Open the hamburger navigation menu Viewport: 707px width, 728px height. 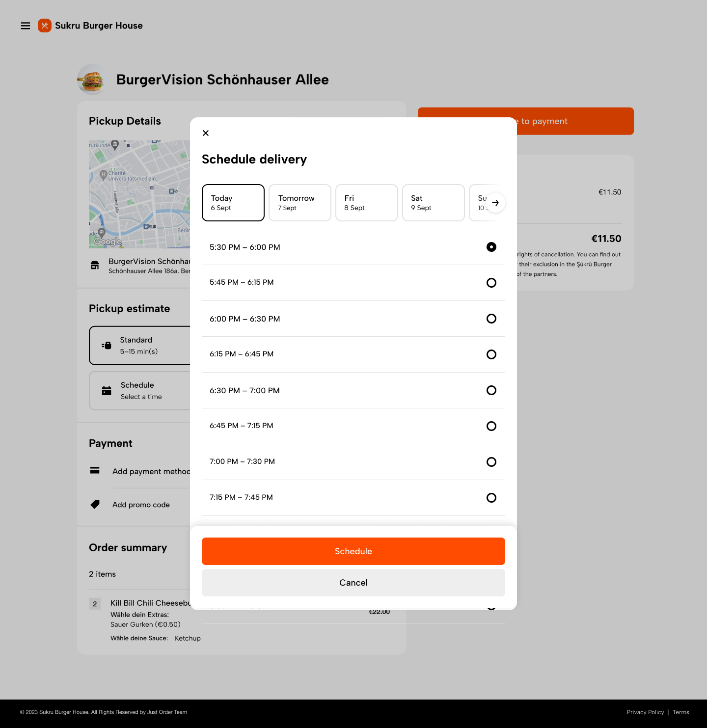pyautogui.click(x=26, y=26)
